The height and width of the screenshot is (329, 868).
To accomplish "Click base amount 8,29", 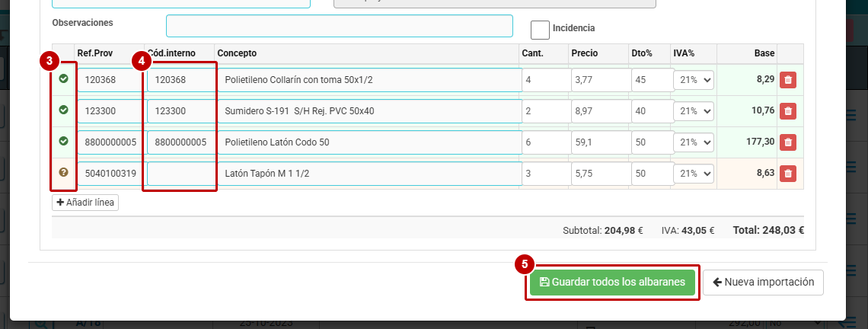I will point(765,80).
